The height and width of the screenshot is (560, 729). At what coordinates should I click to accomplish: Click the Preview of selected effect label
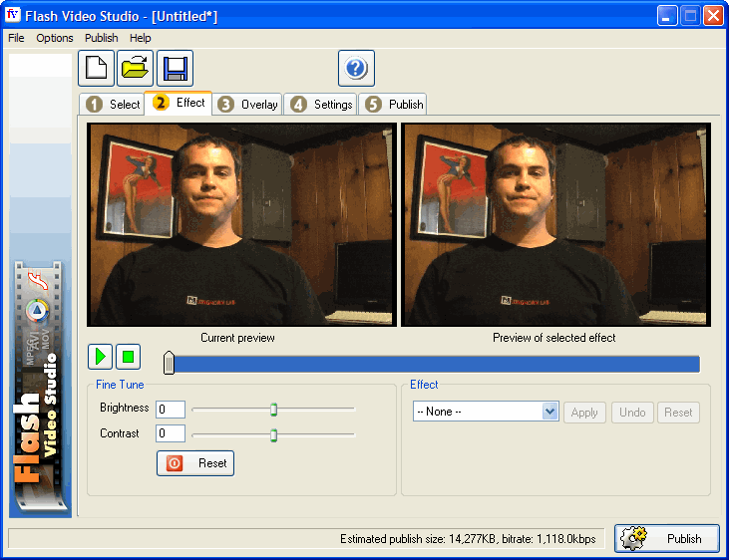click(x=554, y=338)
